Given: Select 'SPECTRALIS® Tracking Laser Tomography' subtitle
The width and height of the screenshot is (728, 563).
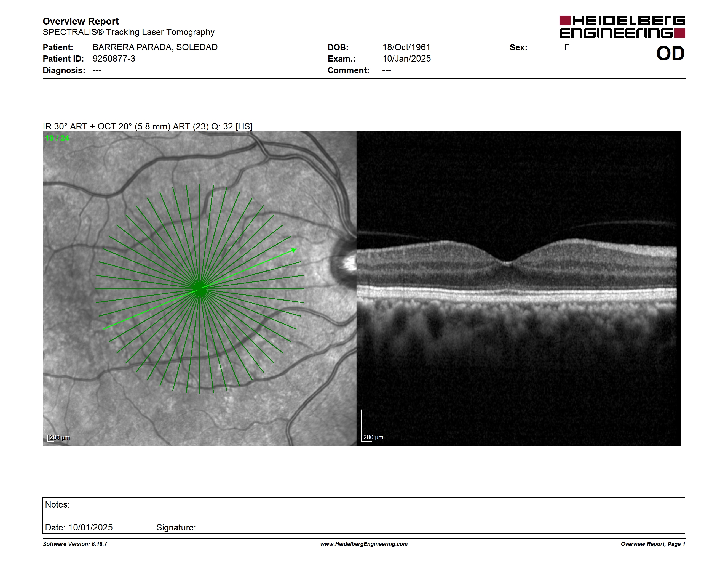Looking at the screenshot, I should pos(128,32).
